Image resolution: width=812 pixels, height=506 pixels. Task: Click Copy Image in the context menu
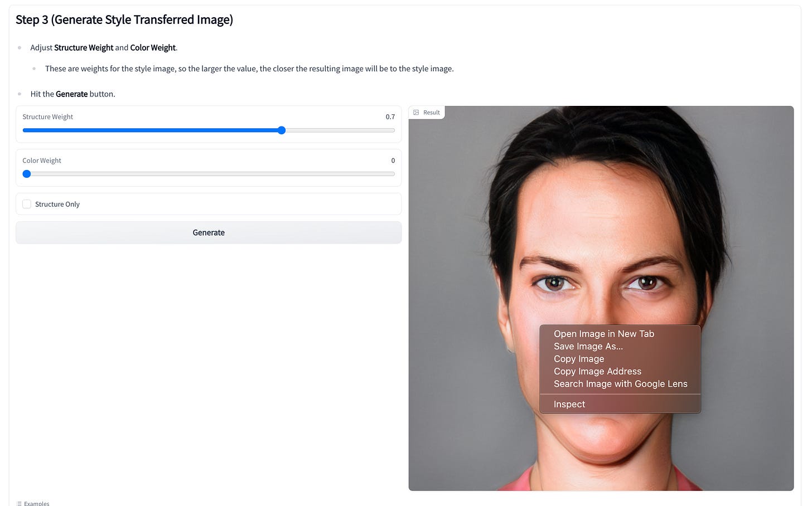click(x=579, y=358)
